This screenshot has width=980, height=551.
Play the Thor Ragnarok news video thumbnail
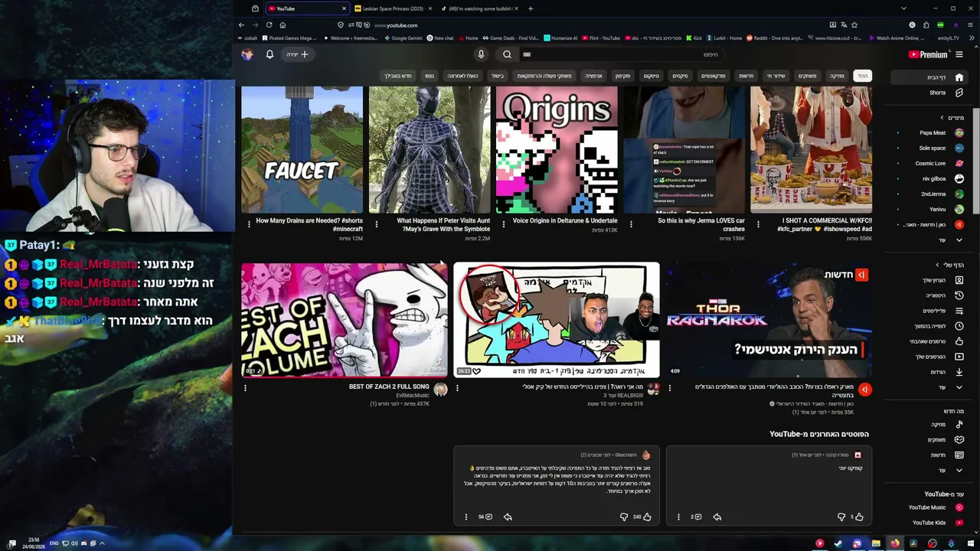[x=768, y=320]
